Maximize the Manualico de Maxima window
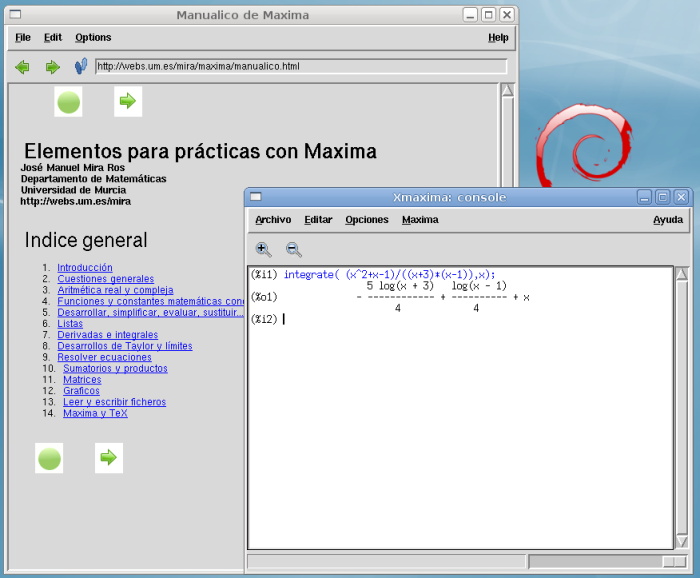 (x=488, y=15)
